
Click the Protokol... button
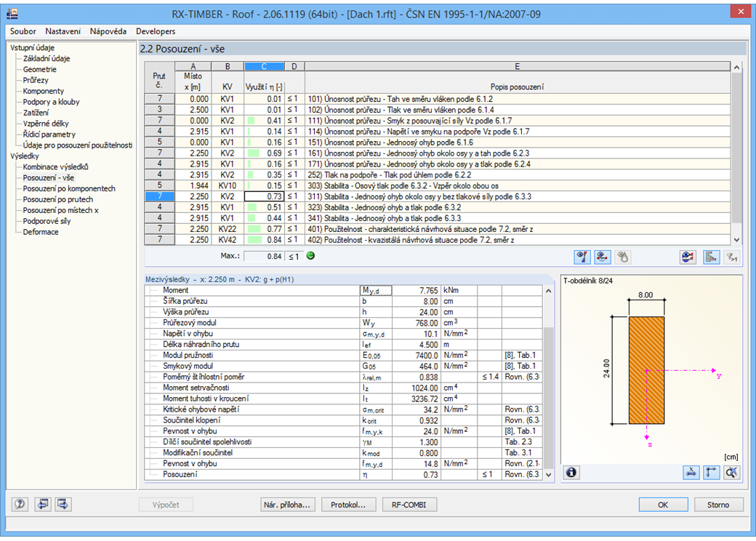pos(348,505)
